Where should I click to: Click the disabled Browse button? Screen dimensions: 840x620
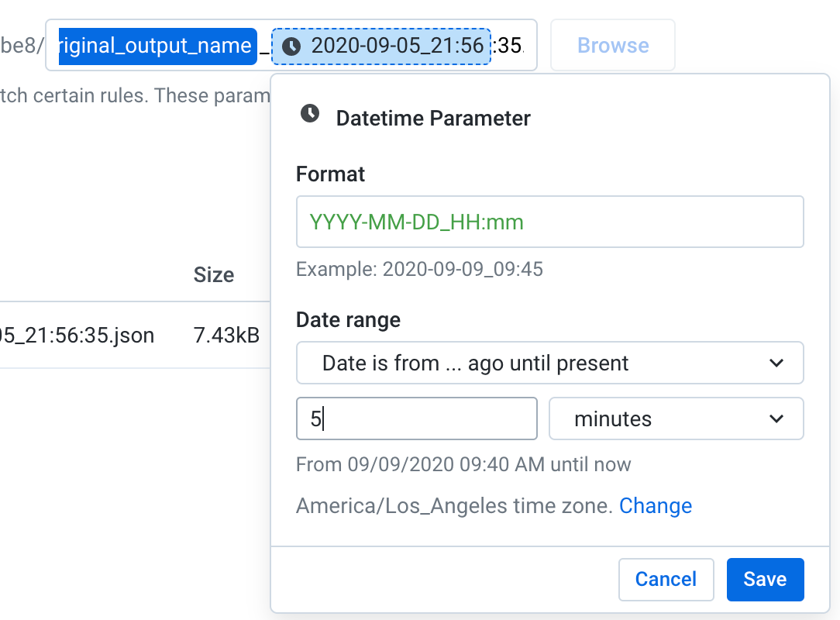pyautogui.click(x=612, y=45)
